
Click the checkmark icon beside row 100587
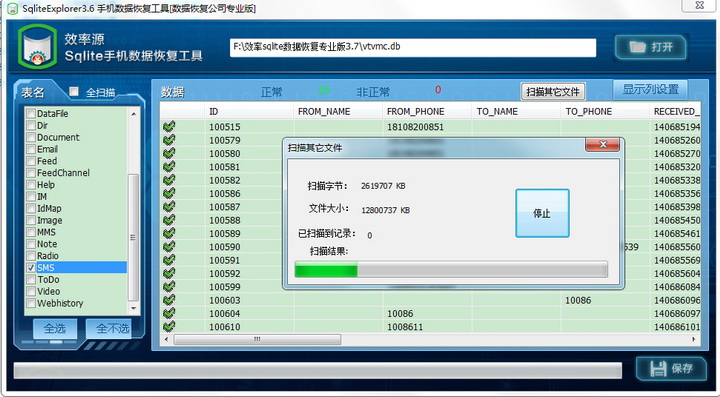169,206
